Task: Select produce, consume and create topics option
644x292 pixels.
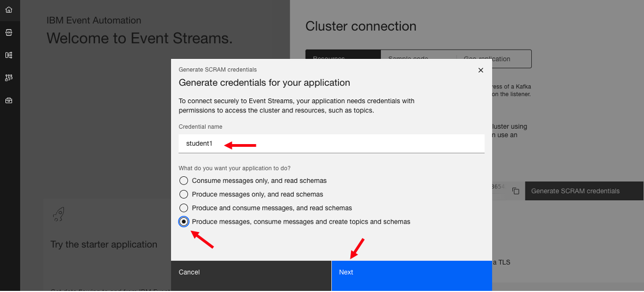Action: pyautogui.click(x=184, y=222)
